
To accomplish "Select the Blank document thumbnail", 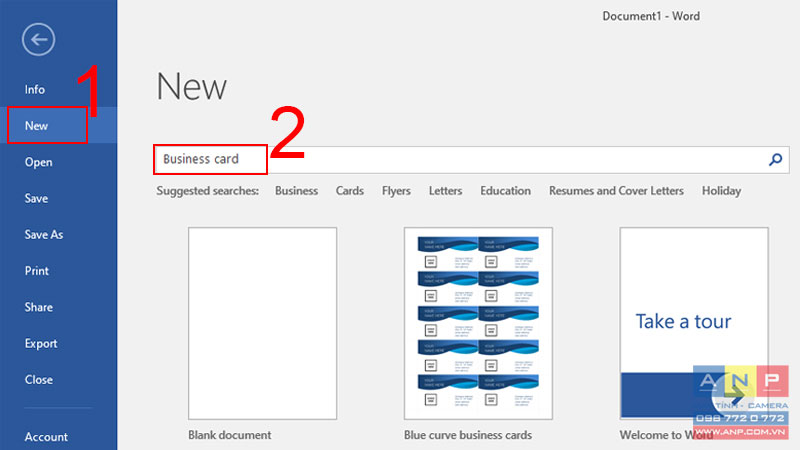I will click(262, 323).
